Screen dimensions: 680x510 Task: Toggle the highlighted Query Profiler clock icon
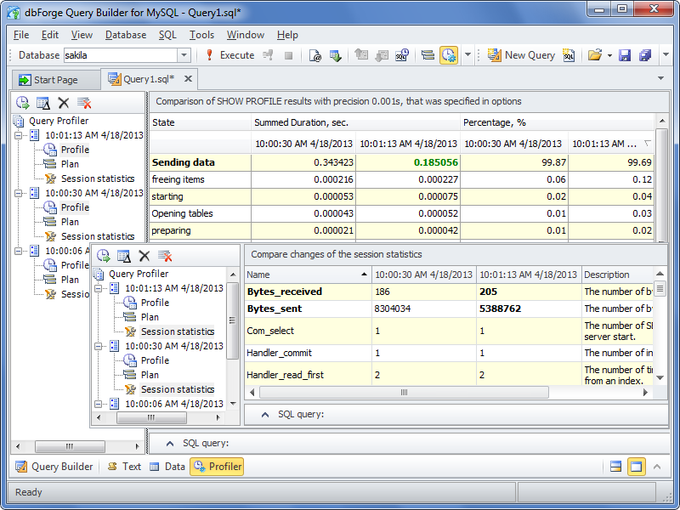(448, 56)
